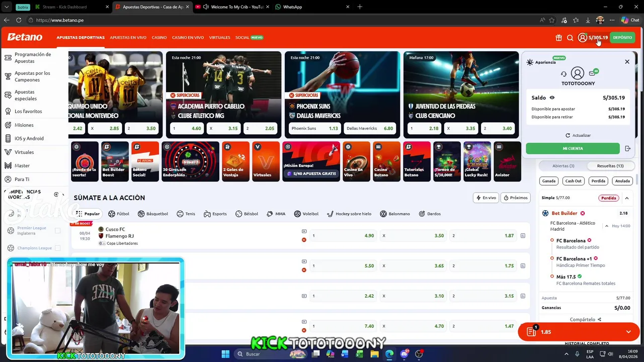Viewport: 644px width, 362px height.
Task: Open Programación de Apuestas in sidebar
Action: tap(34, 58)
